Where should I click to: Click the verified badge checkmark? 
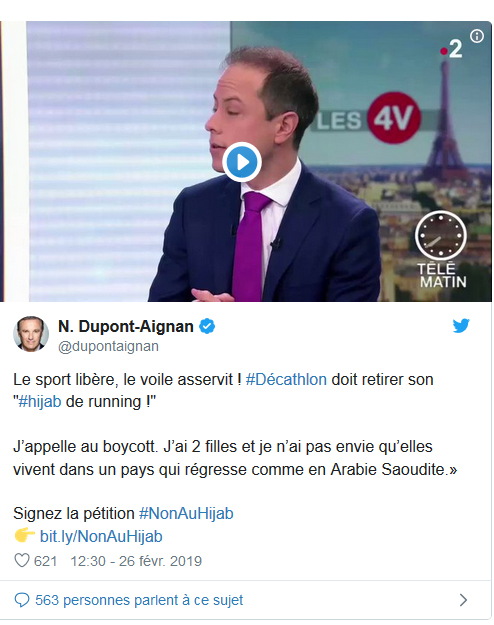point(207,326)
